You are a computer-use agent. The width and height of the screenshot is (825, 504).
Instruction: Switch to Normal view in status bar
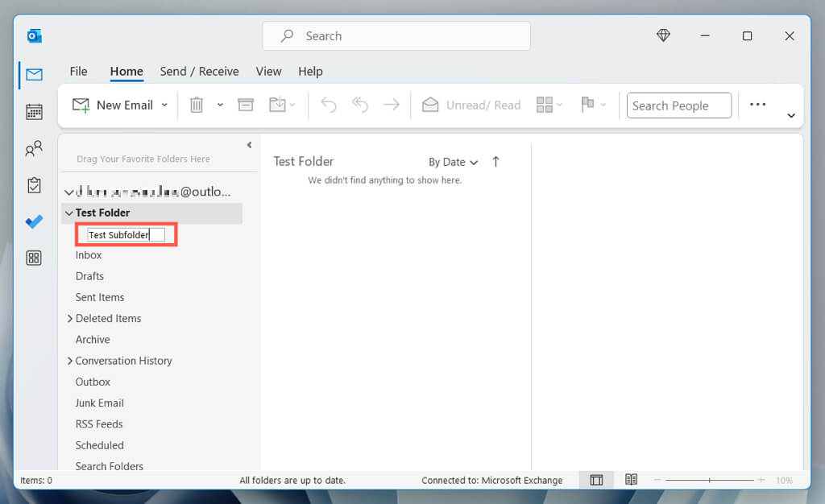[596, 480]
